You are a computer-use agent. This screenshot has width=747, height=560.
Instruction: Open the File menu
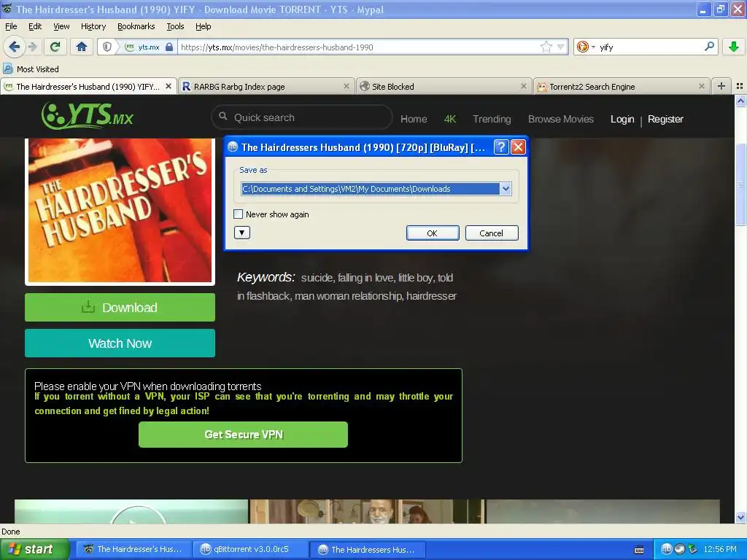tap(11, 26)
